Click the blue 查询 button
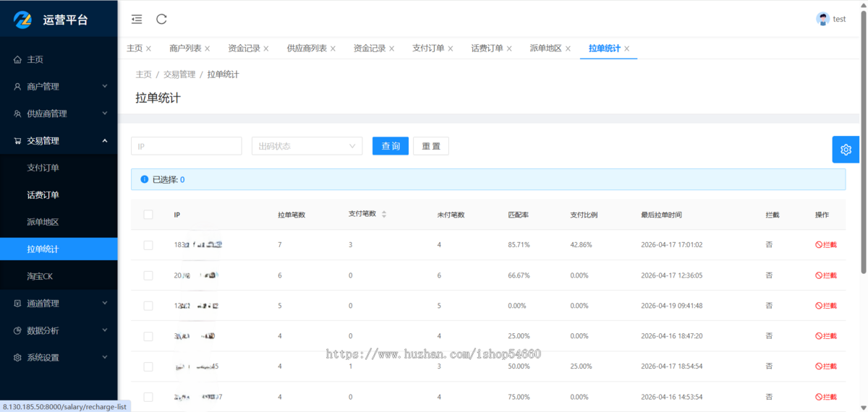Viewport: 868px width, 412px height. tap(391, 146)
